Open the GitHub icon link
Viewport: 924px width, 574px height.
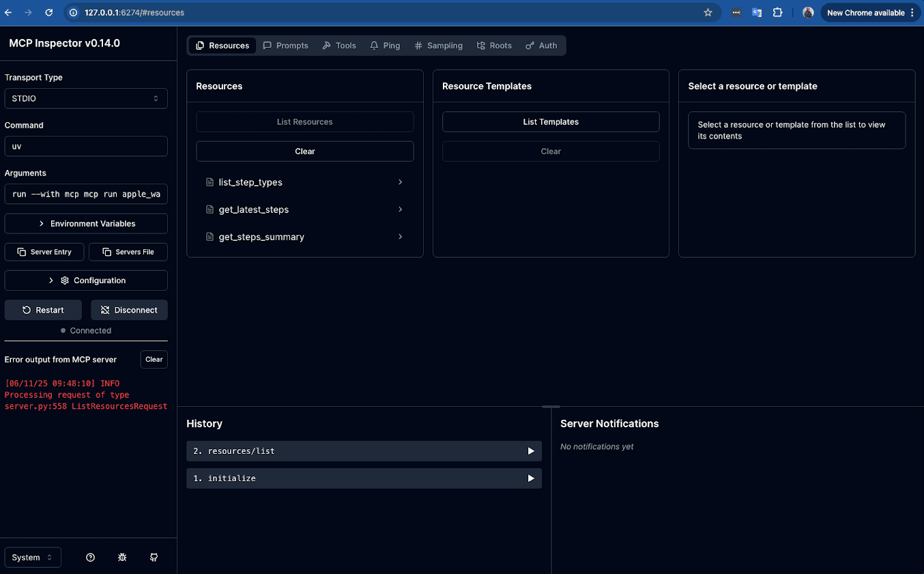coord(154,558)
